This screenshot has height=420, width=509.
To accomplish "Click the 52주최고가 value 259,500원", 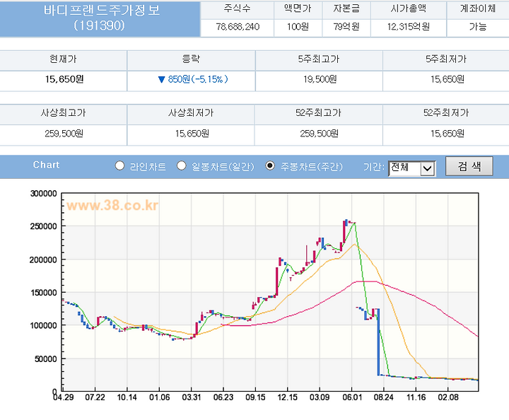I will [x=319, y=134].
